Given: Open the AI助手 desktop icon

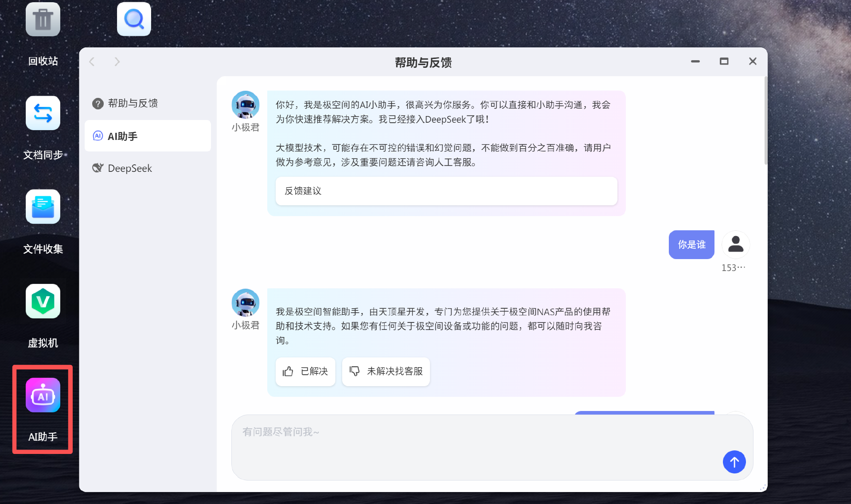Looking at the screenshot, I should 43,395.
